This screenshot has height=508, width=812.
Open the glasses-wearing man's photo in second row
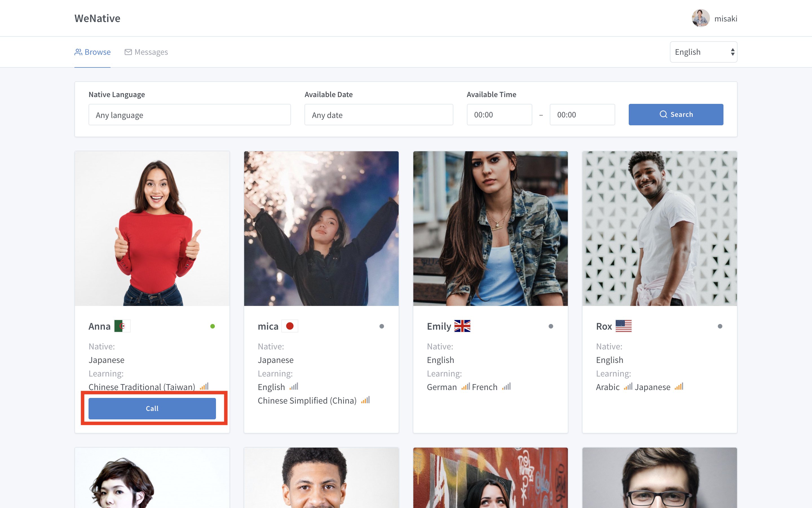(659, 478)
